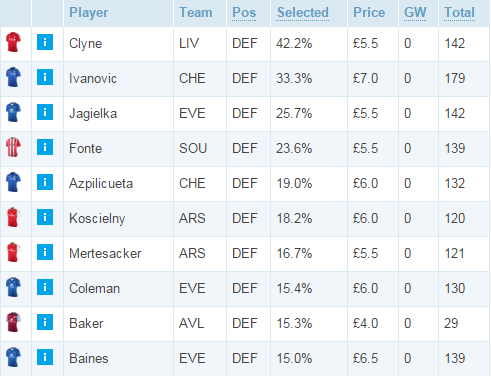This screenshot has width=491, height=376.
Task: Click the Team column header
Action: (196, 13)
